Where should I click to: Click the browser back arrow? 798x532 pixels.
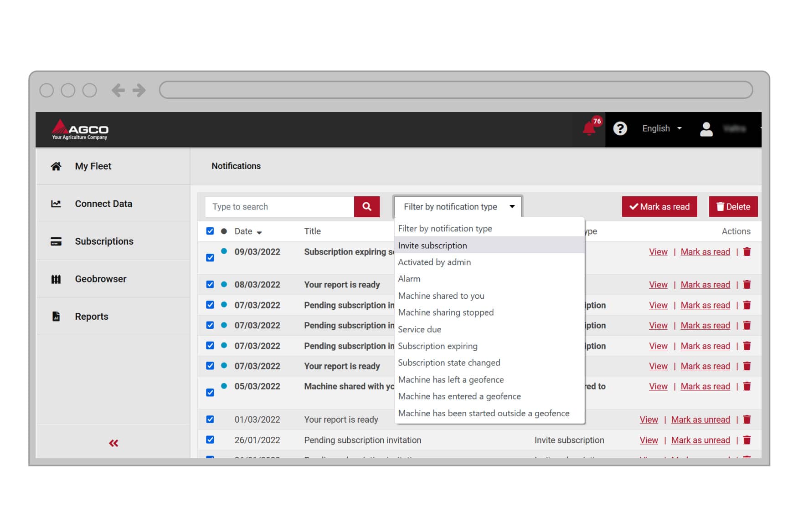coord(118,90)
